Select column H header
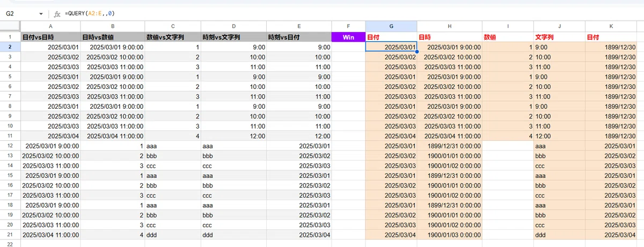Screen dimensions: 644x247 pos(449,26)
